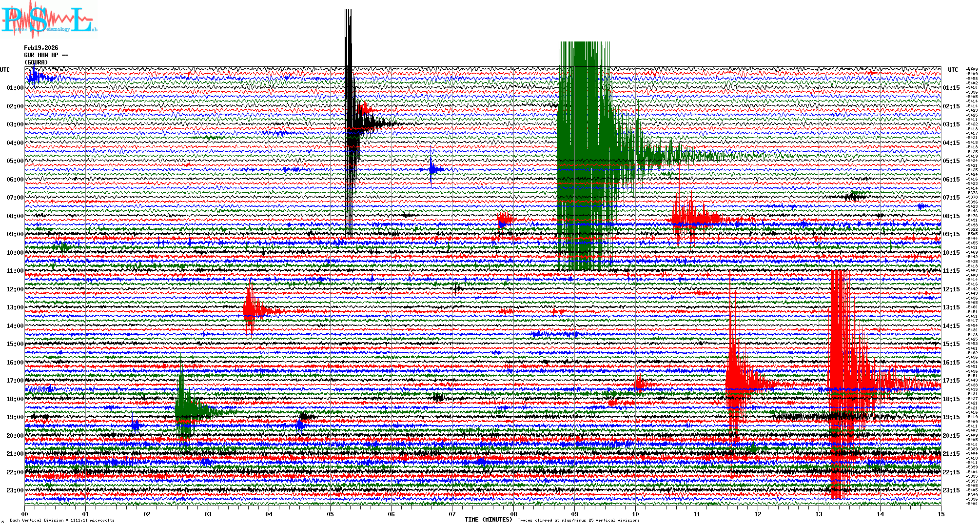Click the Feb19,2026 date label
980x527 pixels.
(x=41, y=48)
